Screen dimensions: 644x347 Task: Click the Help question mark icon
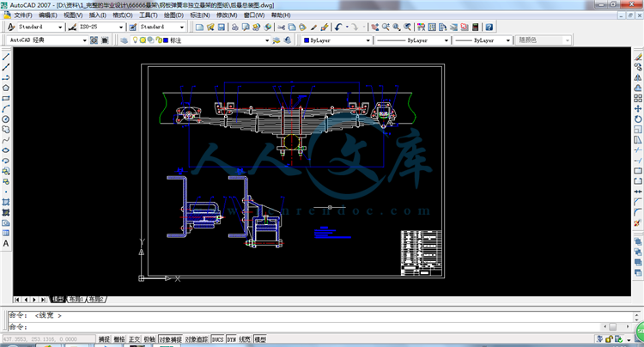(489, 27)
